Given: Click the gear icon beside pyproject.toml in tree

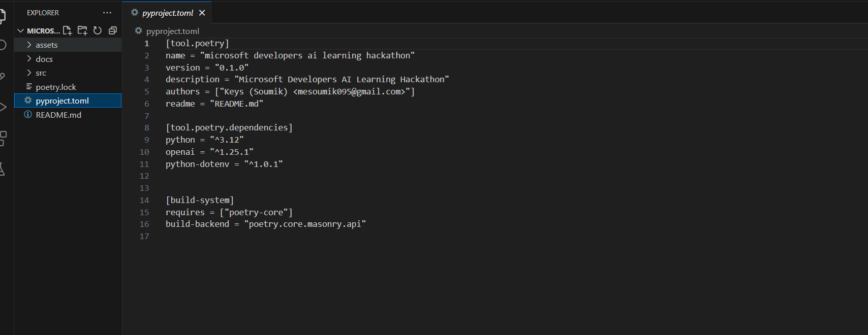Looking at the screenshot, I should pyautogui.click(x=28, y=100).
